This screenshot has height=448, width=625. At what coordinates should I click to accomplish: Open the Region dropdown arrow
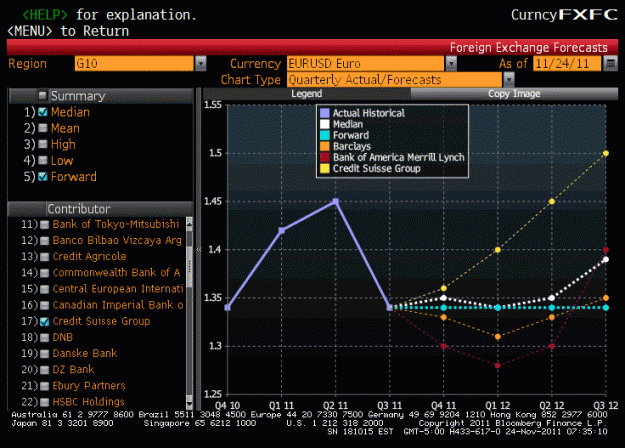point(200,63)
